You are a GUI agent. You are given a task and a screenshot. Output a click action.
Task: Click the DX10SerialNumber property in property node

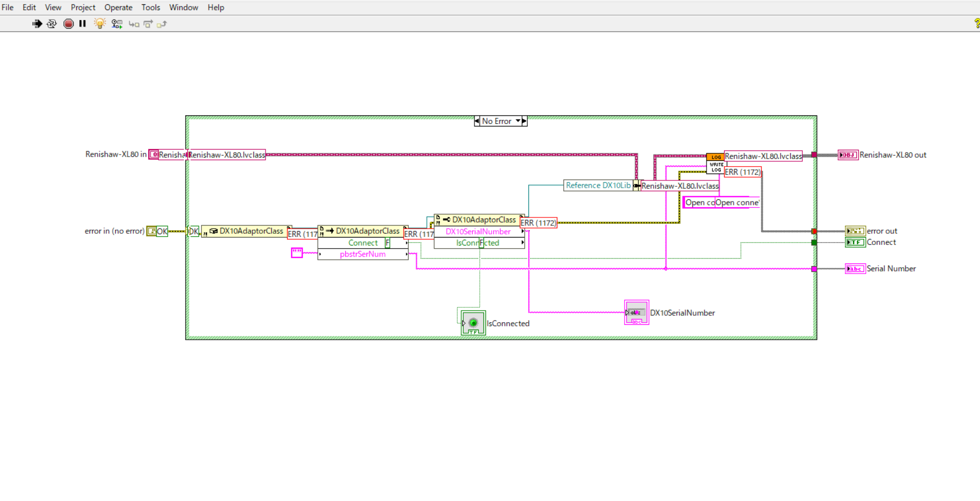(x=478, y=232)
